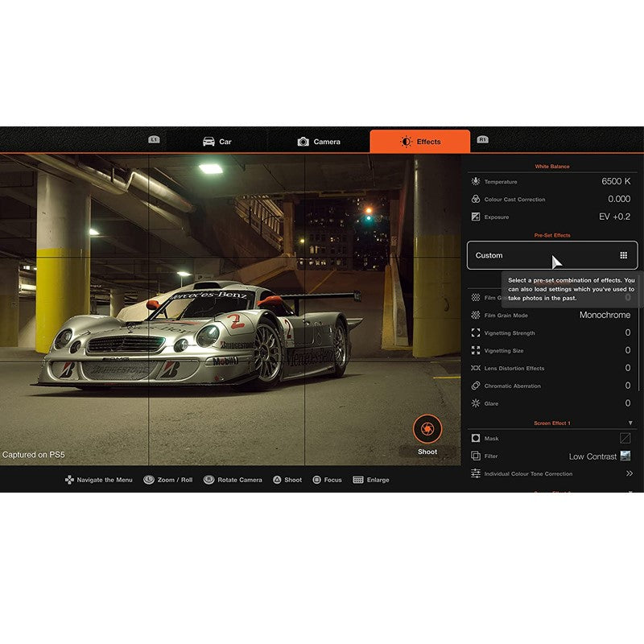Click the Vignetting Size icon
Image resolution: width=644 pixels, height=644 pixels.
pyautogui.click(x=476, y=350)
